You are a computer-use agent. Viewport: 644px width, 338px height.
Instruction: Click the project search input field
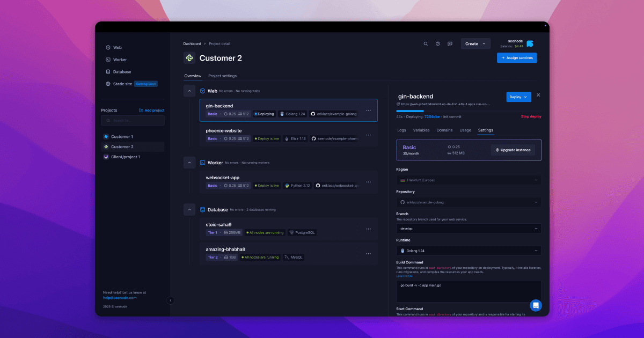133,121
